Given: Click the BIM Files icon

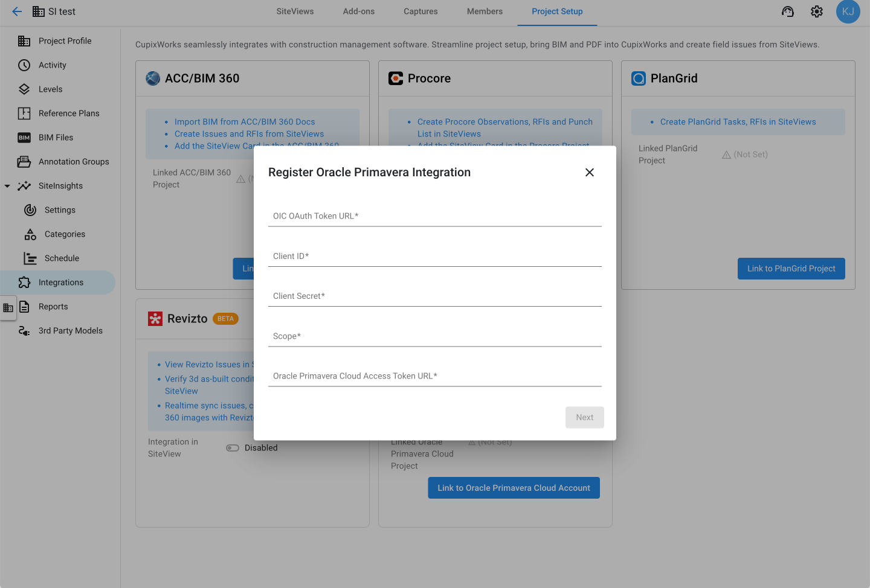Looking at the screenshot, I should click(x=24, y=138).
